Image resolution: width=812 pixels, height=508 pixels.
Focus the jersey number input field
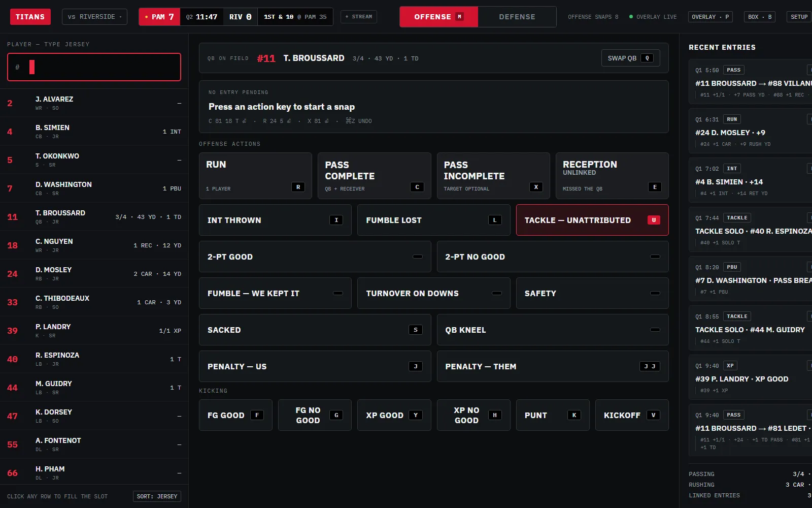[x=94, y=67]
